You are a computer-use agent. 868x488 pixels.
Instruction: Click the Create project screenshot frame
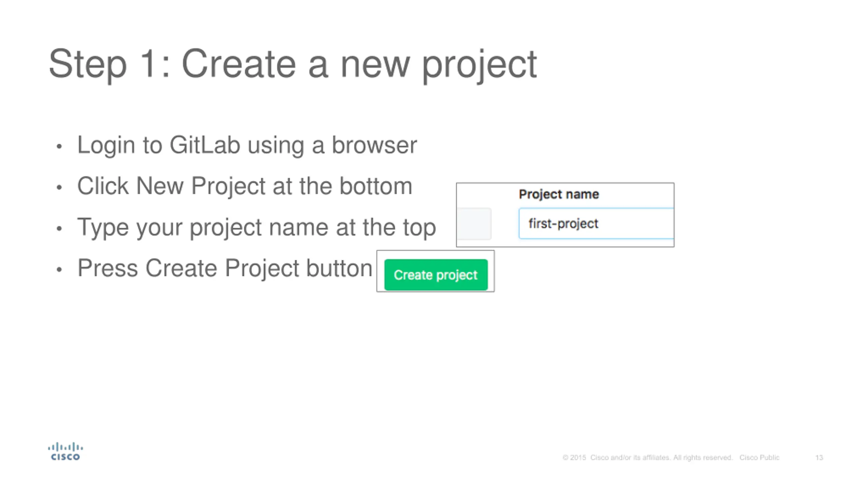coord(435,271)
